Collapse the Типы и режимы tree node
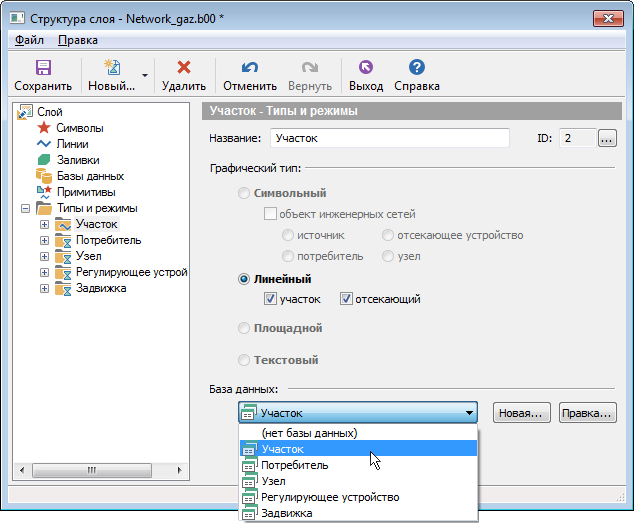The image size is (634, 523). [24, 209]
